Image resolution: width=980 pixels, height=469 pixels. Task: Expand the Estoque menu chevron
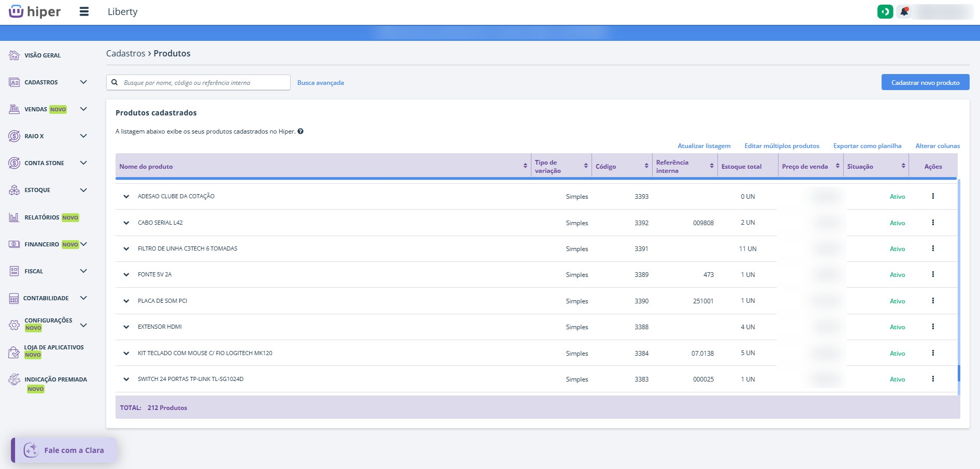pos(83,190)
